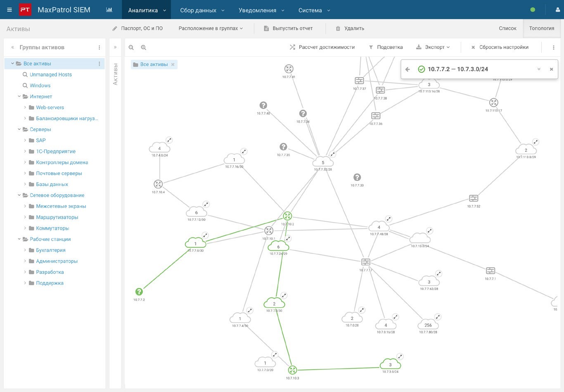Remove the 'Все активы' filter chip
Image resolution: width=564 pixels, height=392 pixels.
(x=173, y=64)
